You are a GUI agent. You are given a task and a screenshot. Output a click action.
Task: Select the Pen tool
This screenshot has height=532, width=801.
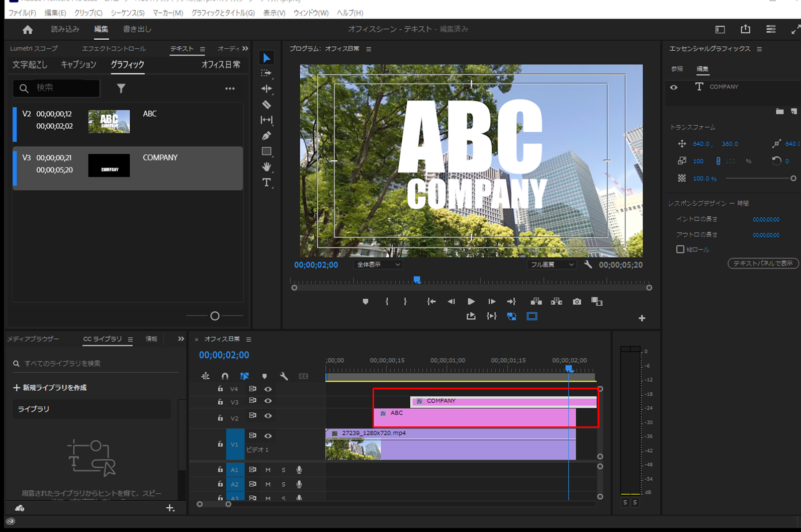[266, 136]
